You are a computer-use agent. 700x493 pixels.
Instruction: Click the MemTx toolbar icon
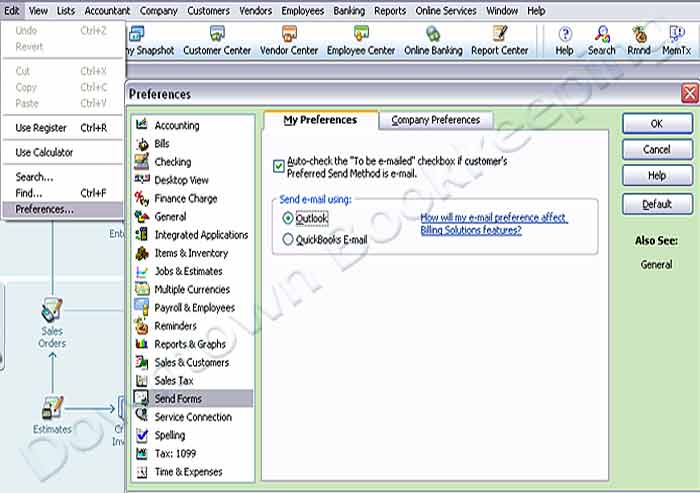pyautogui.click(x=676, y=34)
